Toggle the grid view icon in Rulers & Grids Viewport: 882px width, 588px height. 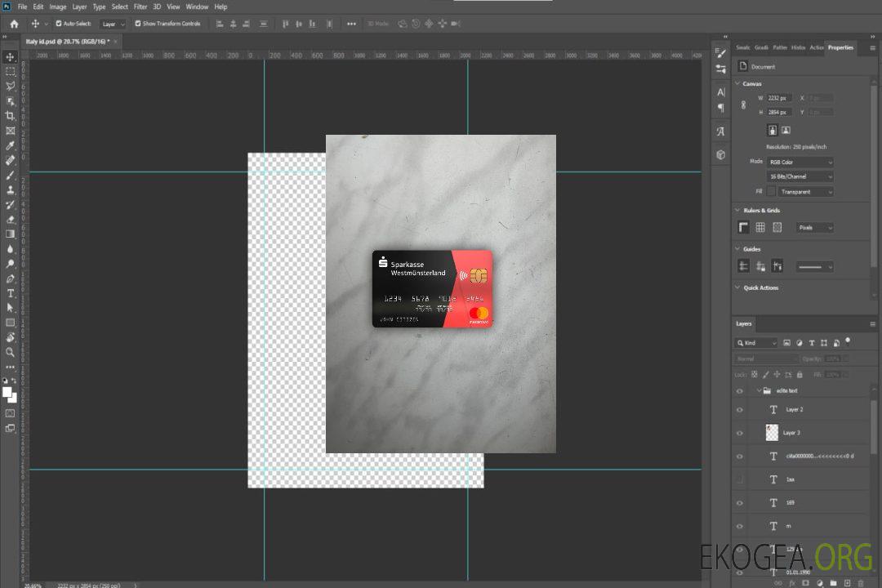point(760,227)
